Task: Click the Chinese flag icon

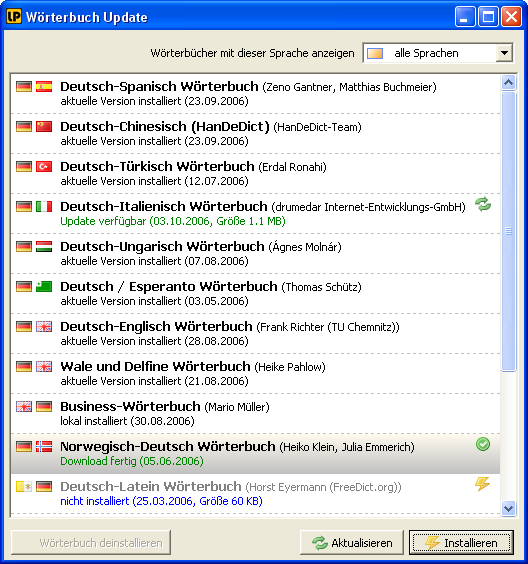Action: click(x=44, y=127)
